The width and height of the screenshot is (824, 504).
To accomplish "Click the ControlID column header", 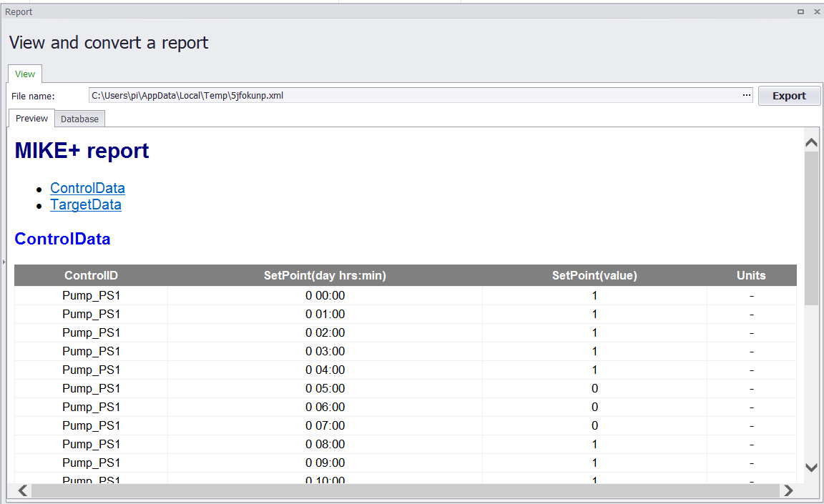I will pyautogui.click(x=91, y=276).
